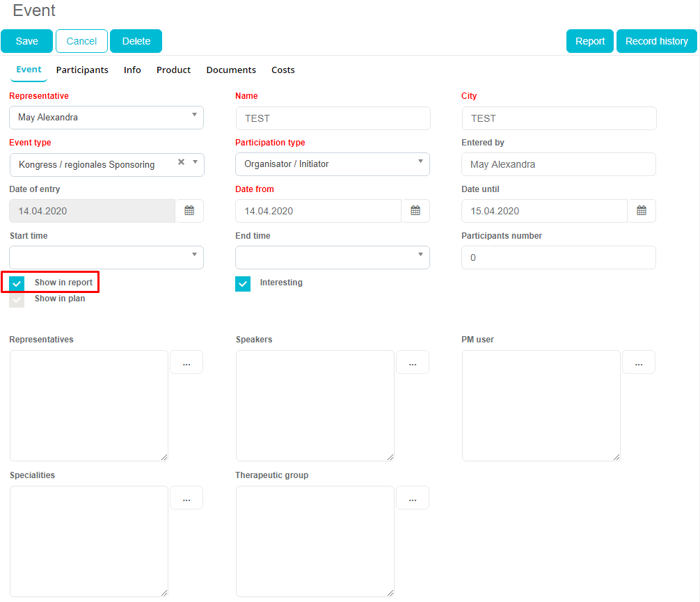Open PM user selection ellipsis button
This screenshot has width=700, height=602.
pos(639,363)
